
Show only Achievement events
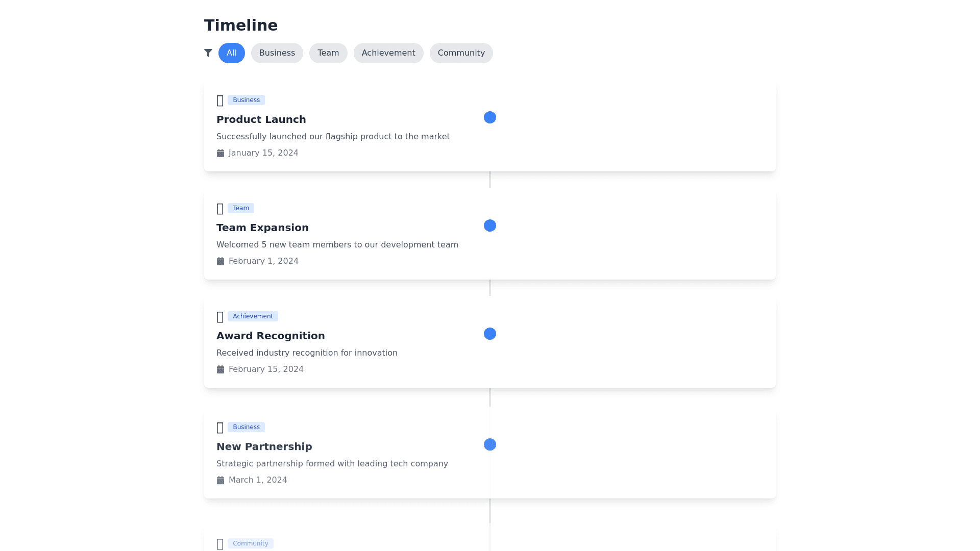click(388, 53)
